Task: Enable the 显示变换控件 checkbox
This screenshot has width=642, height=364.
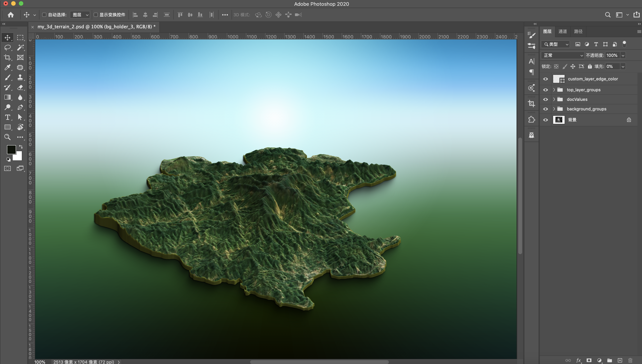Action: [x=96, y=15]
